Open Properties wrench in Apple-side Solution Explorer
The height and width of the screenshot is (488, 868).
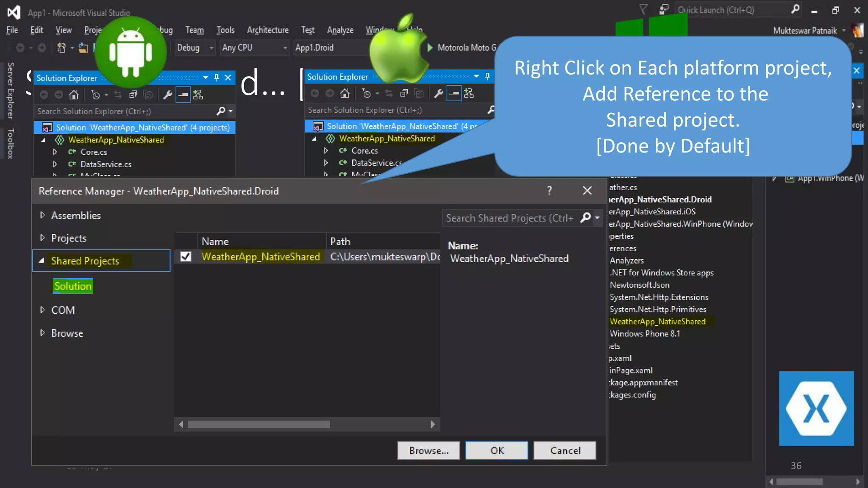tap(439, 94)
